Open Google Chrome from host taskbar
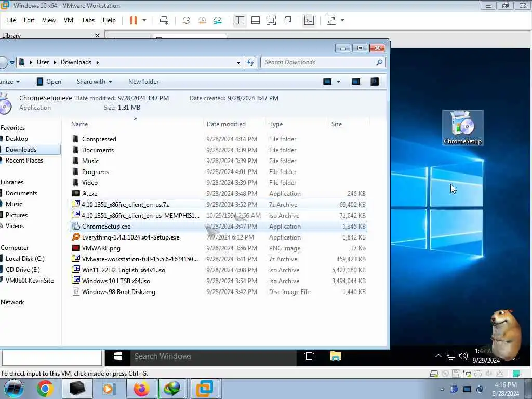 [x=45, y=389]
